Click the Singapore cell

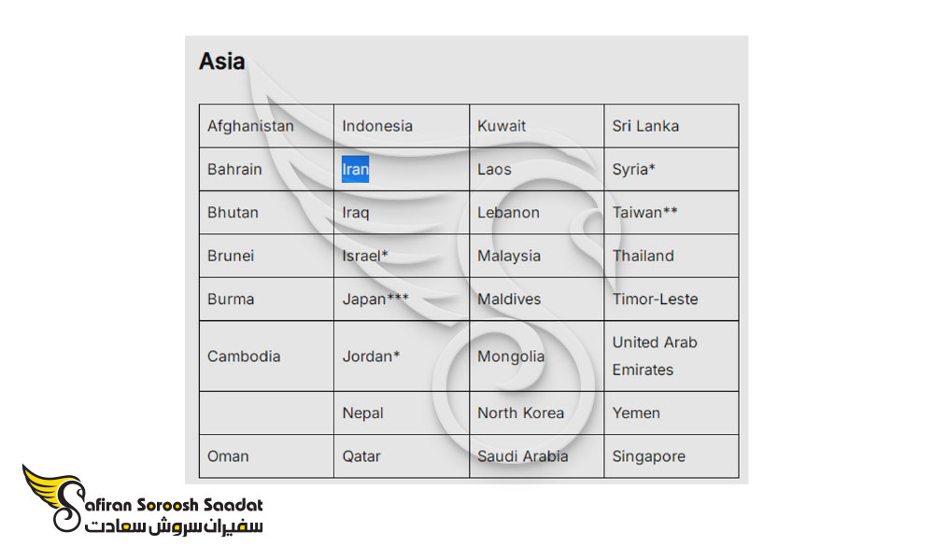click(672, 456)
